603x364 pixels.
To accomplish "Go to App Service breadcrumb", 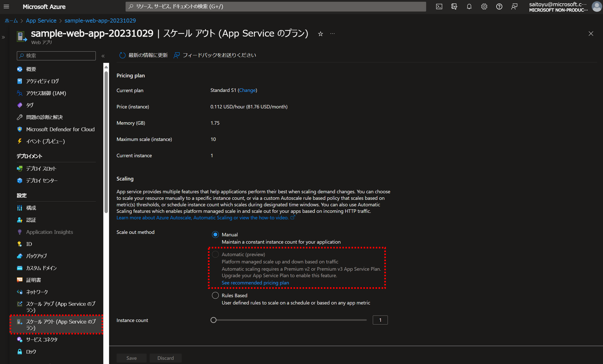I will pyautogui.click(x=41, y=20).
